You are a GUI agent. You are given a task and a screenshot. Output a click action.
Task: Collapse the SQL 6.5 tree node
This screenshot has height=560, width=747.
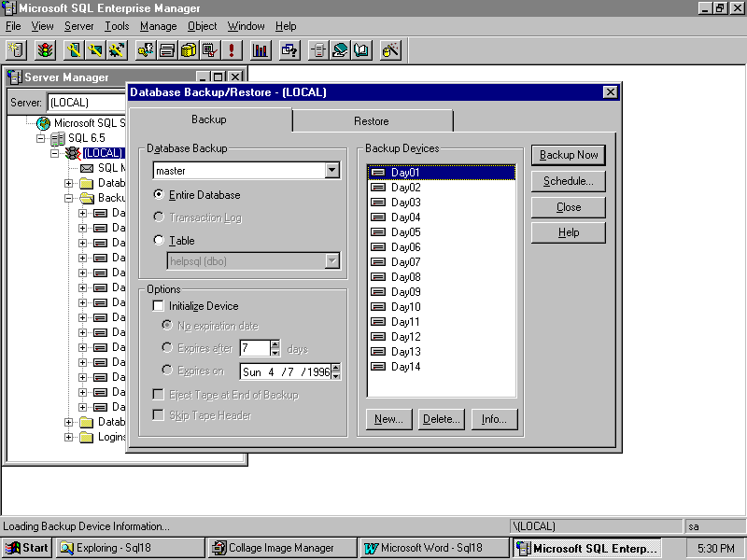pos(41,138)
